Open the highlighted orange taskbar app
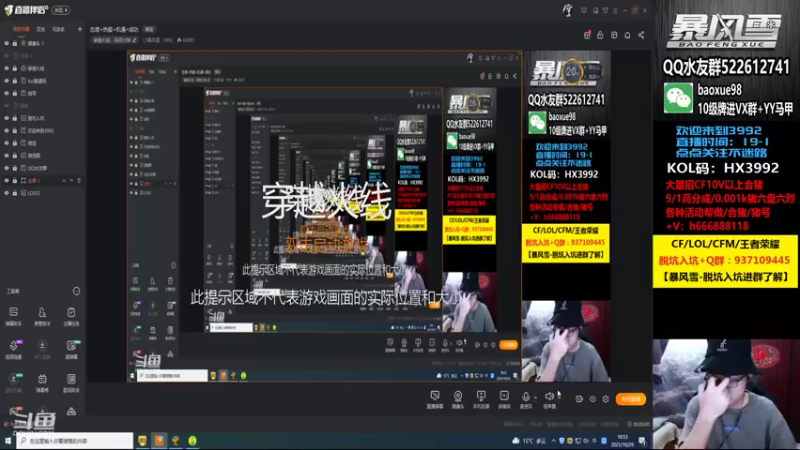 click(x=159, y=440)
